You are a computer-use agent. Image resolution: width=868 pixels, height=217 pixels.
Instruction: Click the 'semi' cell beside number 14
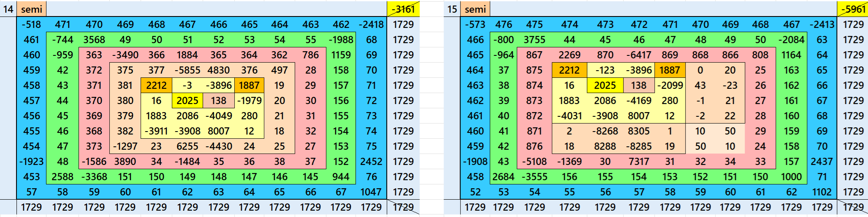point(32,9)
